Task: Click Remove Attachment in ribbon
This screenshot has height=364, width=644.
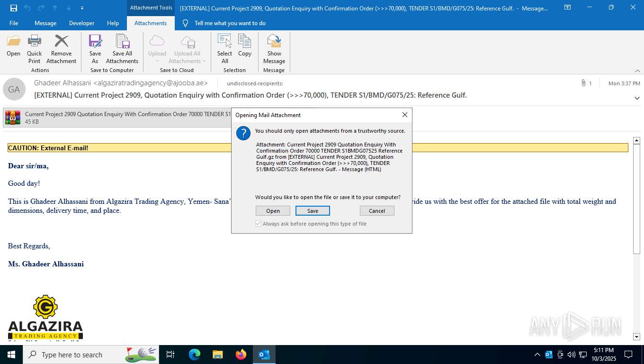Action: (61, 49)
